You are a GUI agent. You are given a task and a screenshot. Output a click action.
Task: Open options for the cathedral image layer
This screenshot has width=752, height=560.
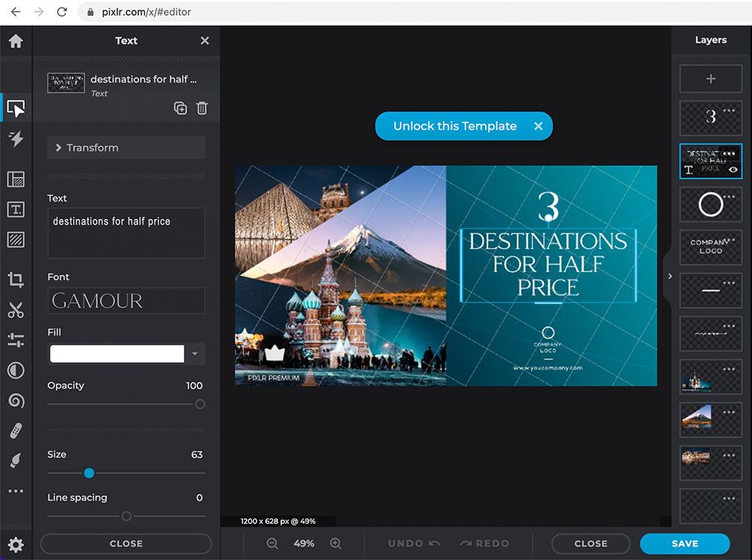(x=729, y=369)
